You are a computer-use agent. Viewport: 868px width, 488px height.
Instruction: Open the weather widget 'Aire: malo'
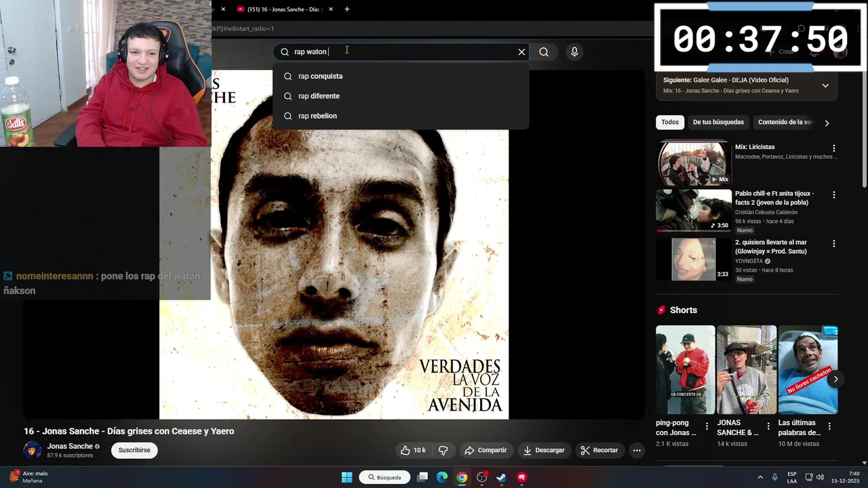pos(28,477)
